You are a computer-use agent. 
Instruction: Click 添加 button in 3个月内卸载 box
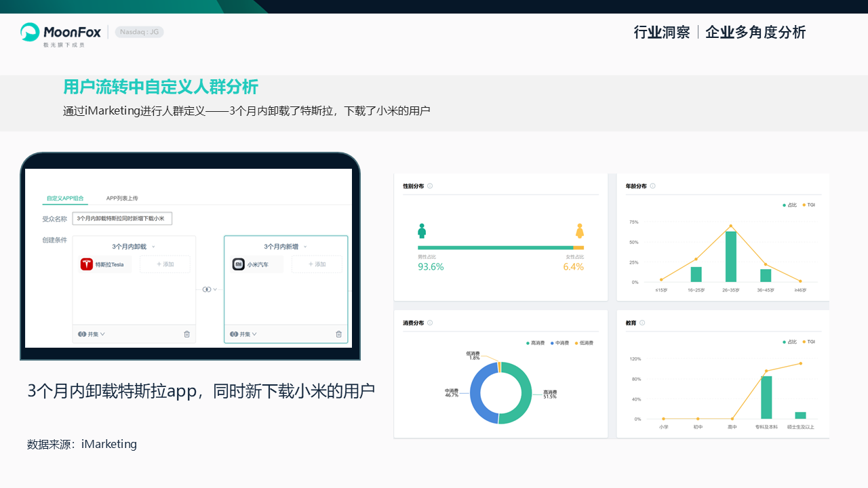(165, 264)
